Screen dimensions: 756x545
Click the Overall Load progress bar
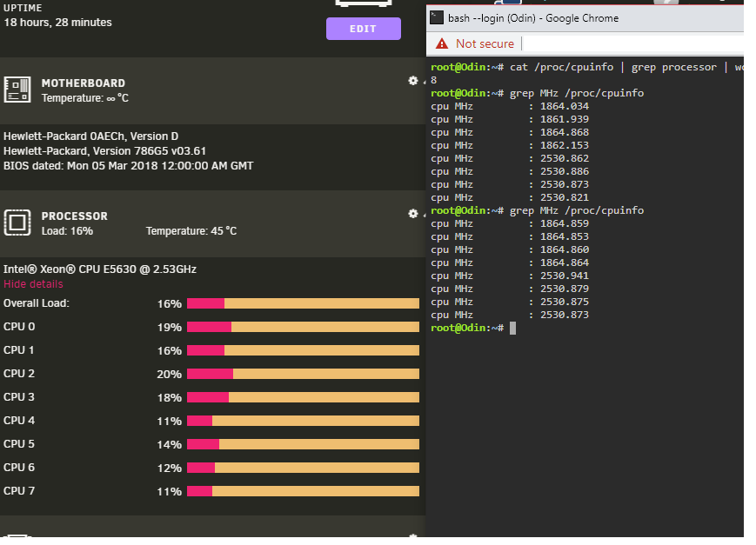(303, 303)
